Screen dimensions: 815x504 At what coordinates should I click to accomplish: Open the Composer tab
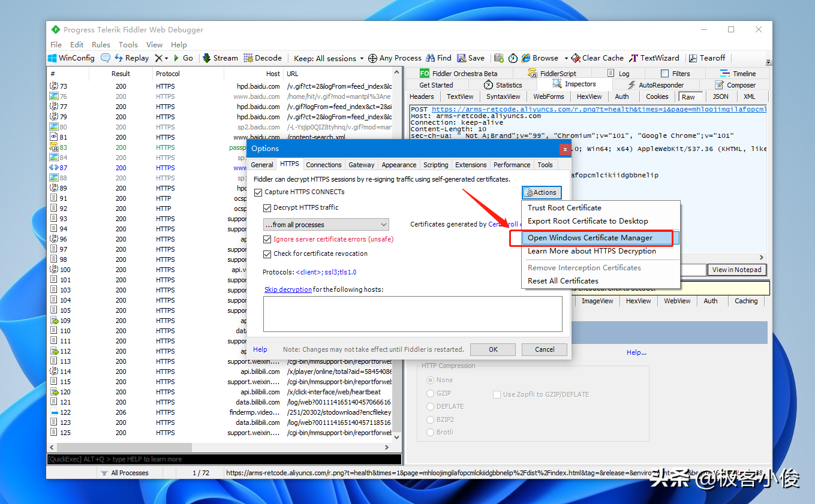(735, 85)
